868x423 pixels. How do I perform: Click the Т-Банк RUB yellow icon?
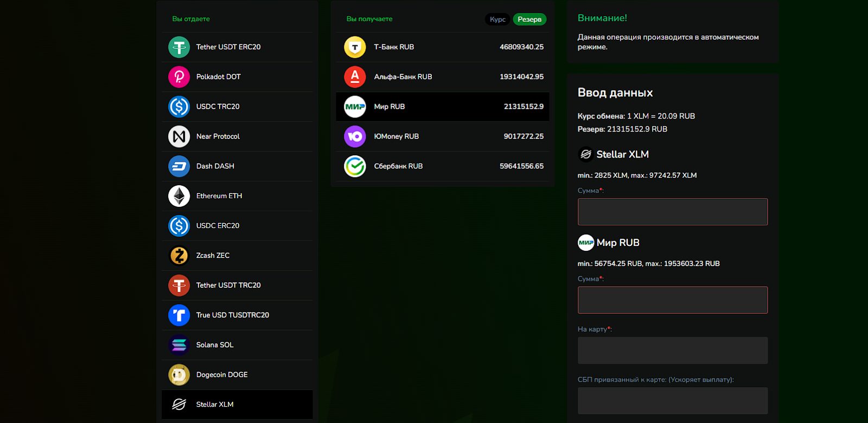tap(355, 47)
